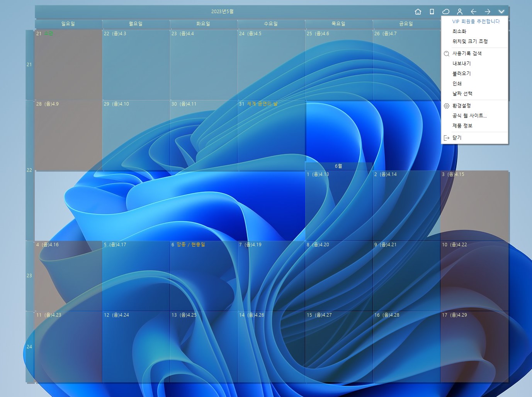Select the date cell '7 (음)4.19'
This screenshot has height=397, width=532.
271,276
